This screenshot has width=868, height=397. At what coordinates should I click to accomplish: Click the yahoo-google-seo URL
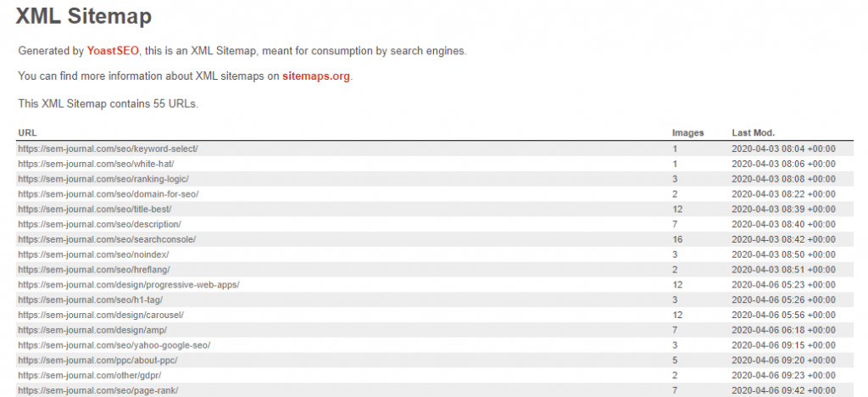click(x=114, y=345)
